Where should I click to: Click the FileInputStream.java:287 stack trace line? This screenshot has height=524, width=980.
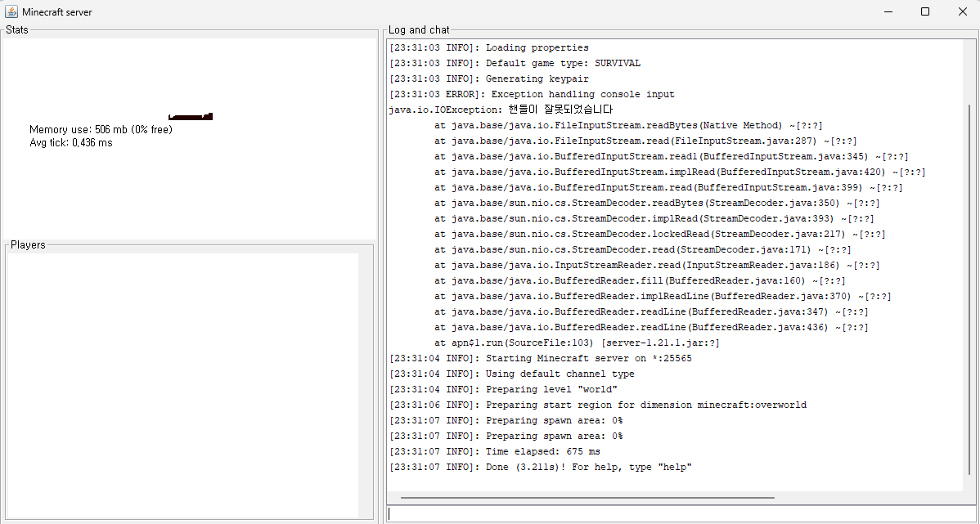645,141
